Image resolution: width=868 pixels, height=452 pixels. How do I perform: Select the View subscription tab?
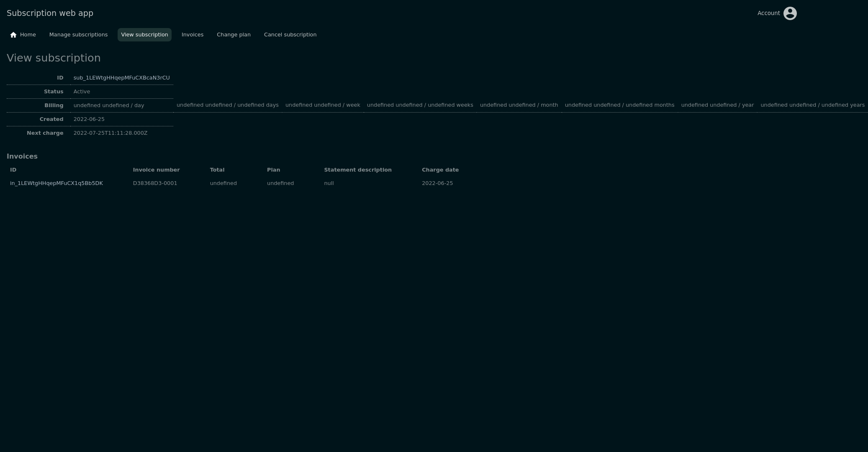144,35
